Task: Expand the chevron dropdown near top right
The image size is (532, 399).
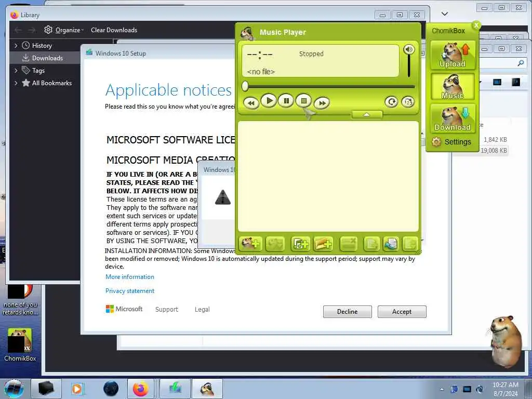Action: pyautogui.click(x=445, y=14)
